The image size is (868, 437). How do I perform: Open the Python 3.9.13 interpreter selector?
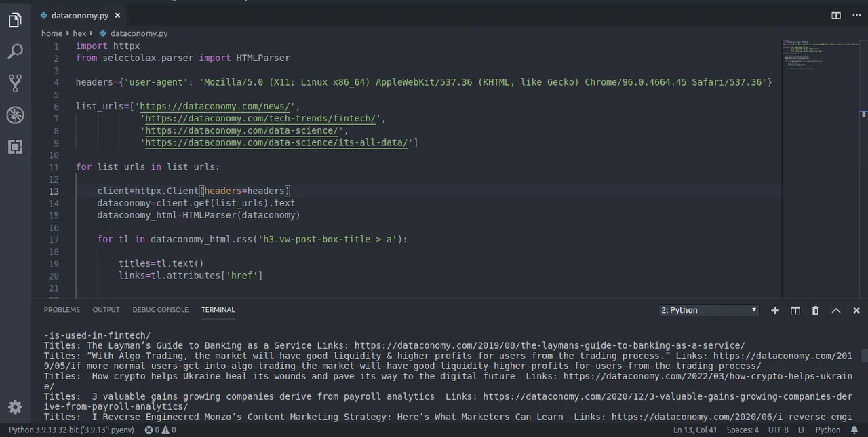71,430
